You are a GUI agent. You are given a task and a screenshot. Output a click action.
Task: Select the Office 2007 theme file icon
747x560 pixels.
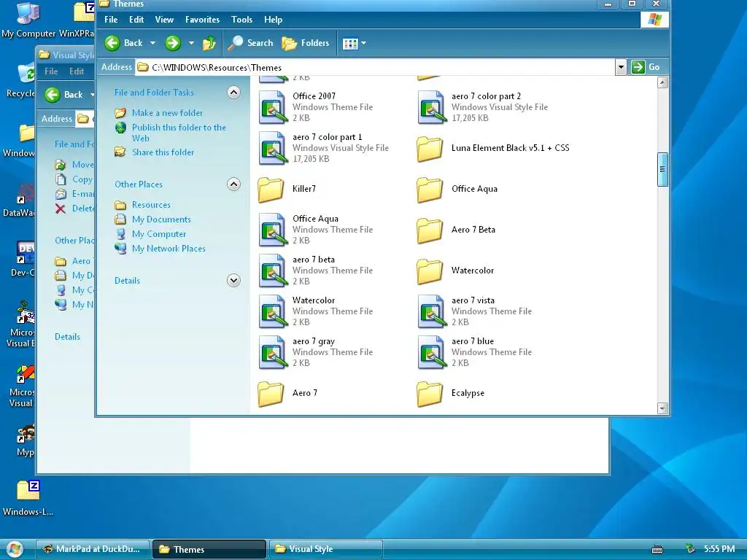(x=273, y=107)
